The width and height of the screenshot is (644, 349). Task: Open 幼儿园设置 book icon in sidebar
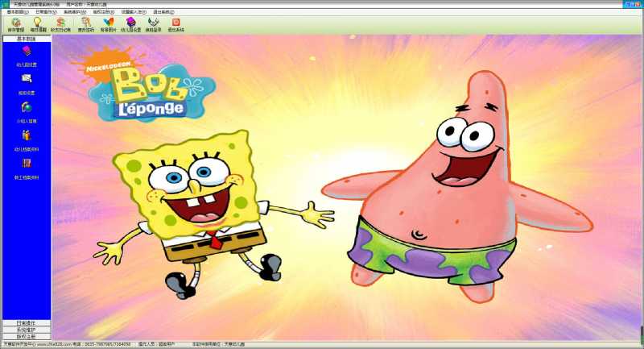click(x=27, y=53)
